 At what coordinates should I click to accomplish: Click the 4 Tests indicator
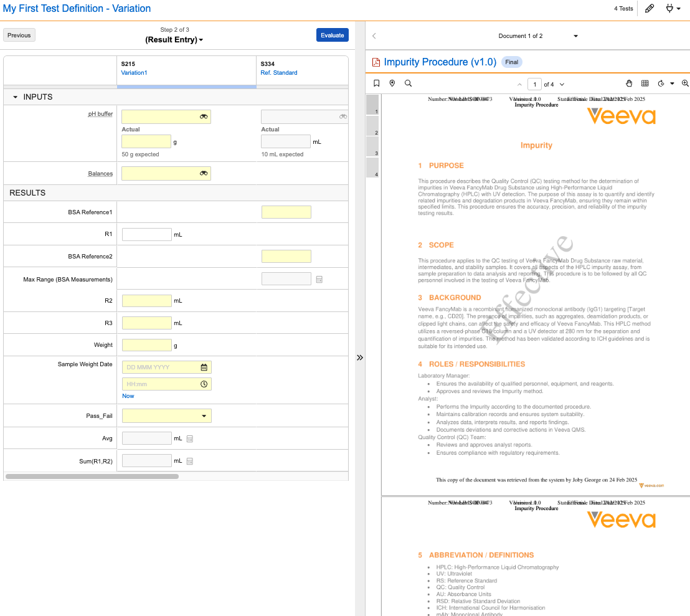pos(623,8)
